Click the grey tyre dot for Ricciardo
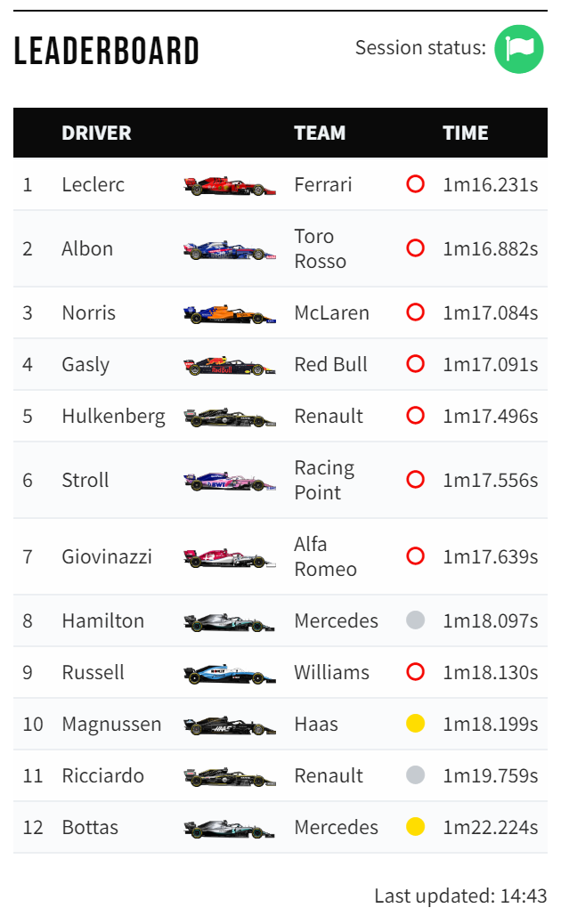The height and width of the screenshot is (924, 561). point(416,775)
